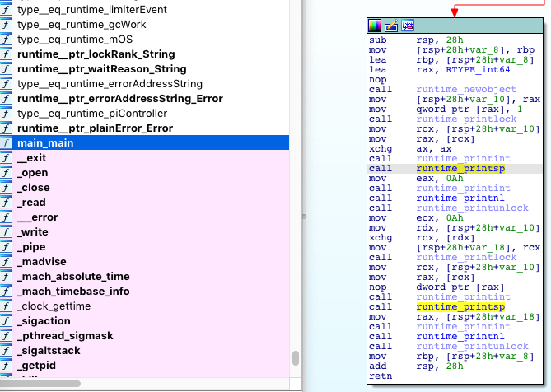Click function icon beside _mach_timebase_info
The image size is (551, 392).
pos(6,292)
